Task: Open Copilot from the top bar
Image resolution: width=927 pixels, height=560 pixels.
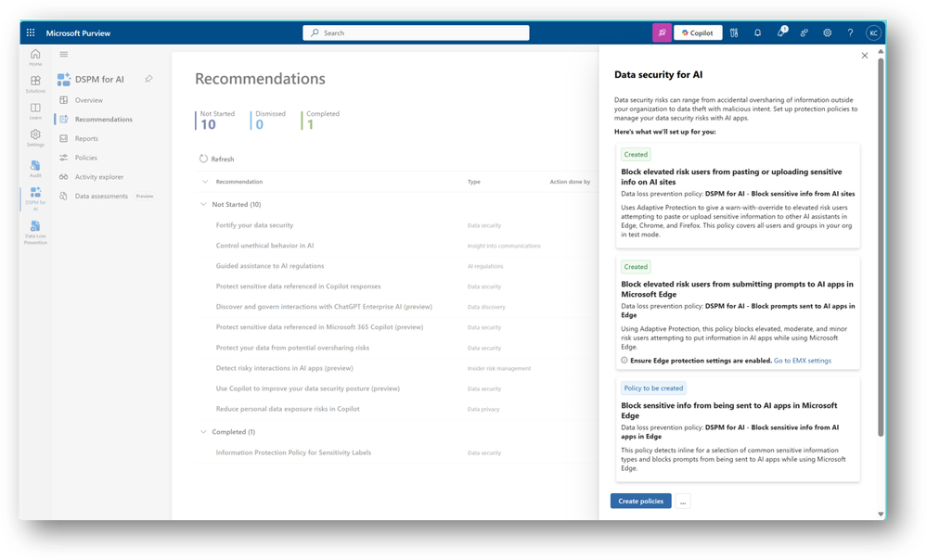Action: pos(698,33)
